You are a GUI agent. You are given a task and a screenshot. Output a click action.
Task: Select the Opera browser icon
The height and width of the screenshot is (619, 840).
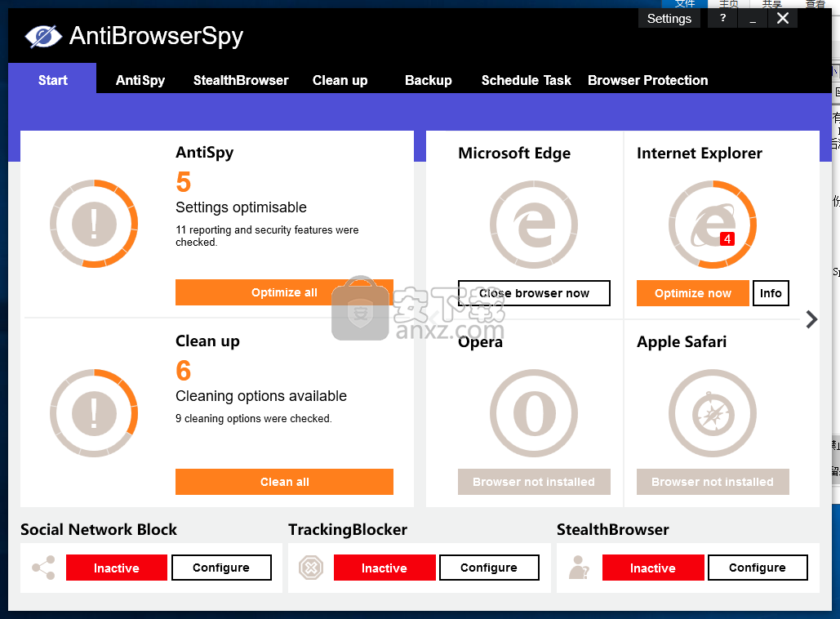(534, 413)
